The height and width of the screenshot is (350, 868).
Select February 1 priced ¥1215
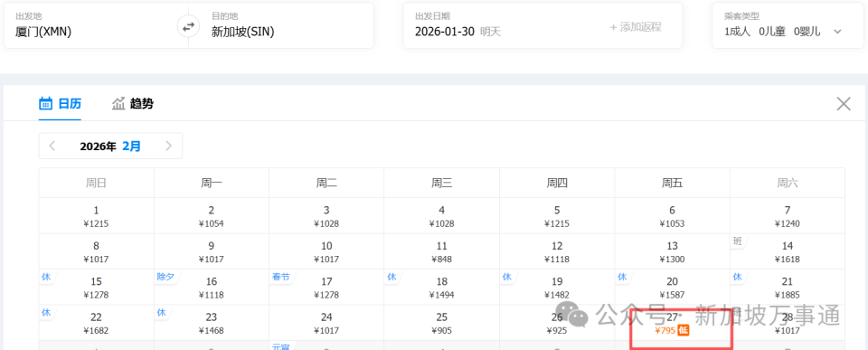pyautogui.click(x=97, y=216)
